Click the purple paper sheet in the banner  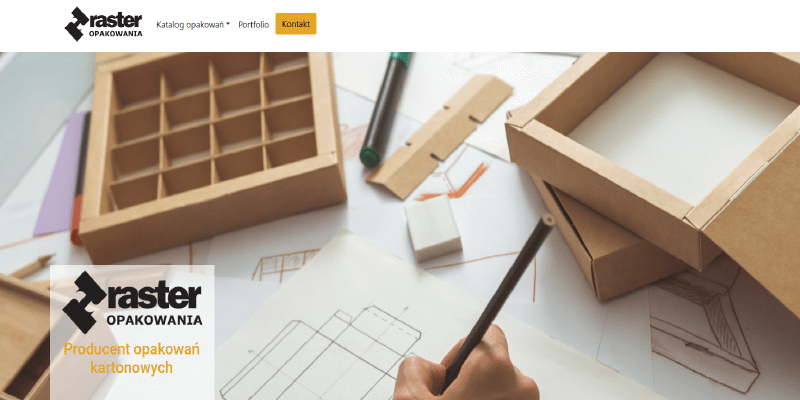pos(60,174)
